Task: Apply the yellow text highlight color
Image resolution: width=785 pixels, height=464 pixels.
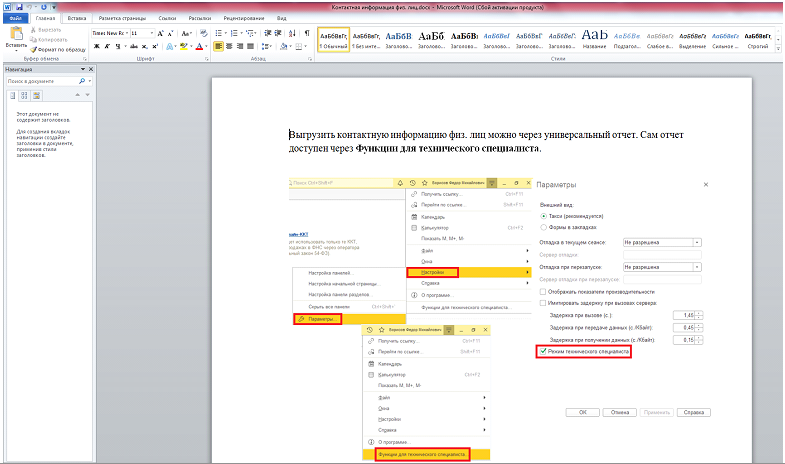Action: point(183,46)
